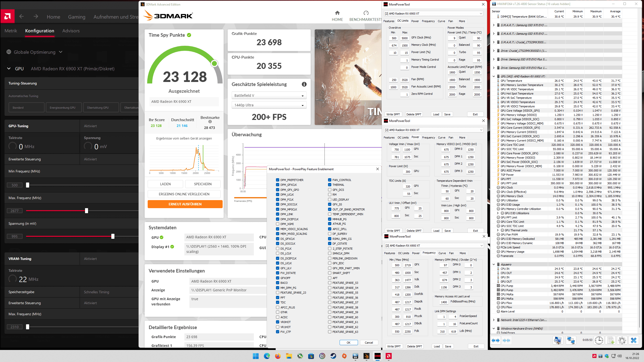Image resolution: width=644 pixels, height=362 pixels.
Task: Expand GPU D3D Utilizations sub-tree
Action: point(498,213)
